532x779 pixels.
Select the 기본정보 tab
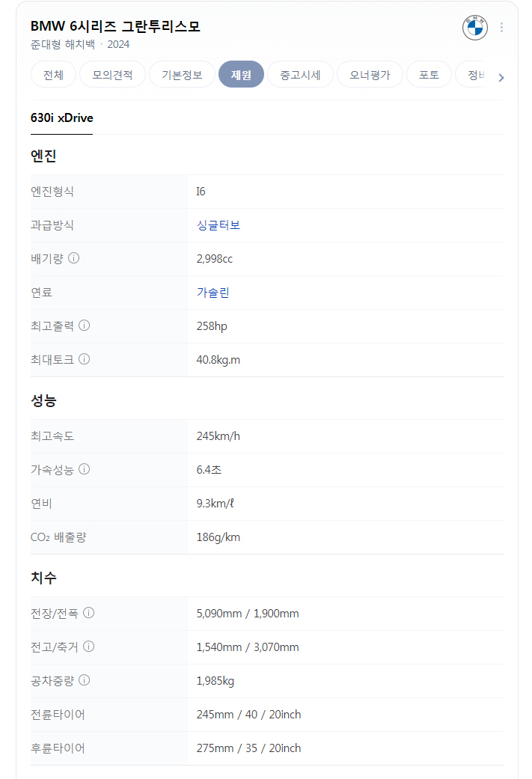click(182, 75)
